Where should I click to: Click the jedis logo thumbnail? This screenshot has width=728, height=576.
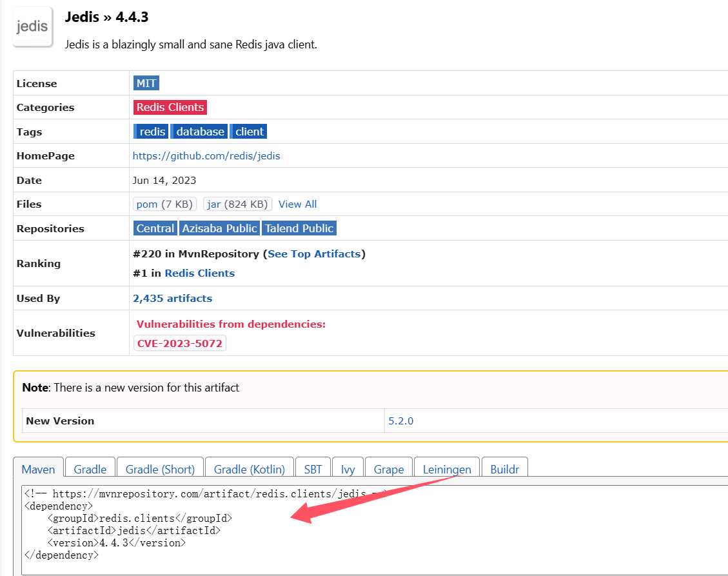tap(32, 27)
